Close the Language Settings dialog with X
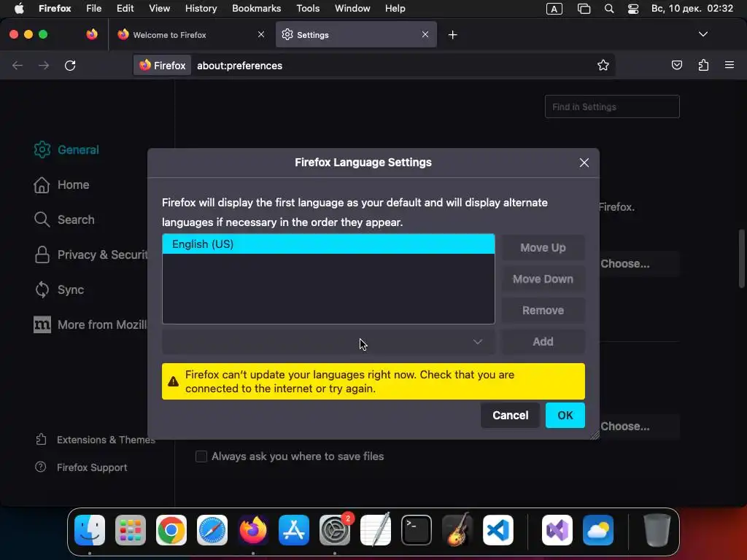The image size is (747, 560). click(584, 163)
